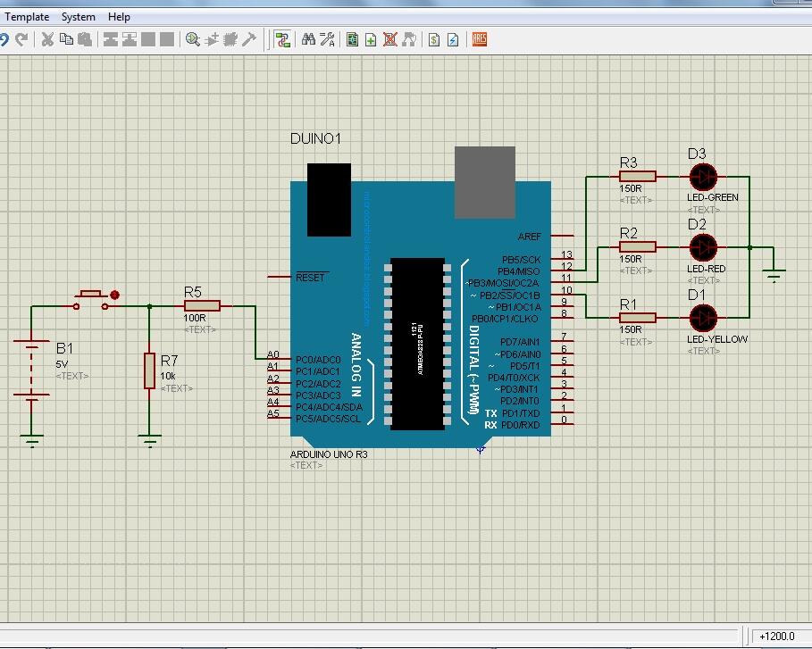
Task: Select LED D1 symbol
Action: click(703, 318)
